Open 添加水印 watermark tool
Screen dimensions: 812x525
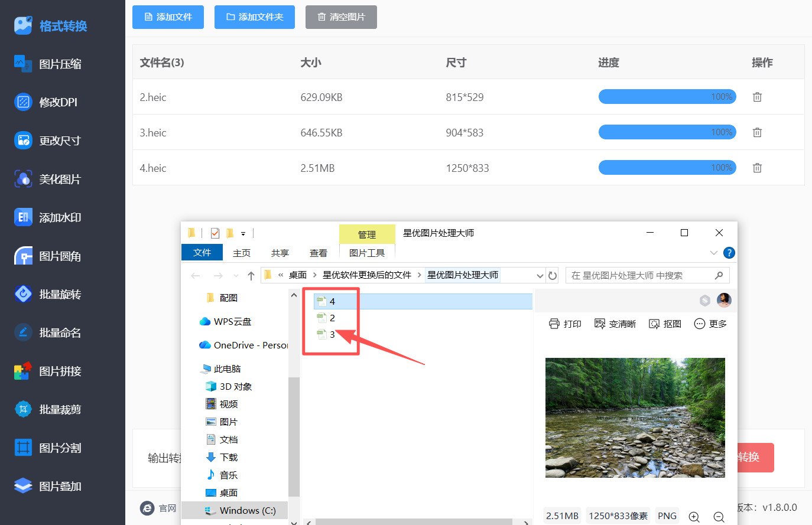(47, 217)
